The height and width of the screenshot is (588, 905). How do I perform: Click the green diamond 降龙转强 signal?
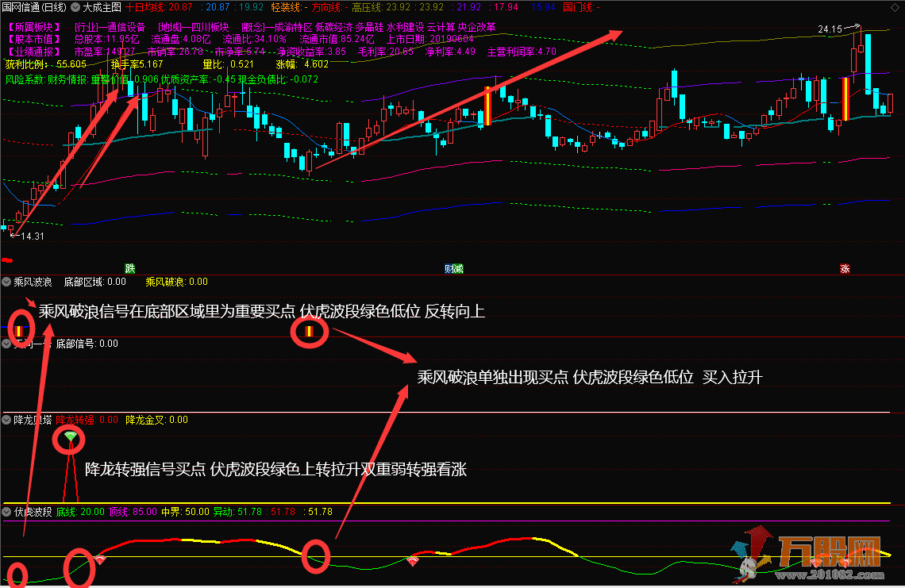coord(70,436)
